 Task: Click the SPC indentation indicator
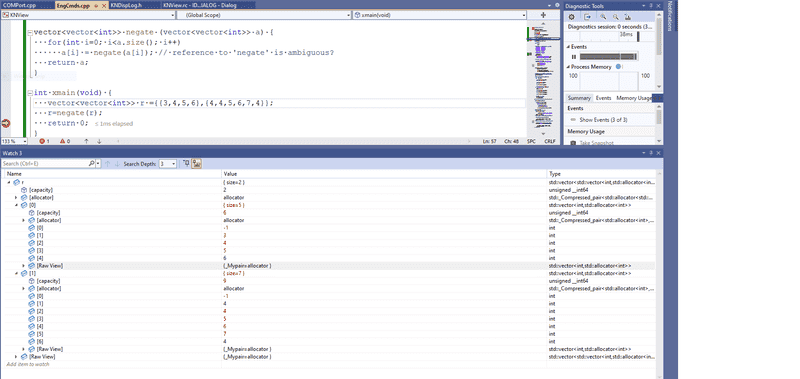(531, 141)
